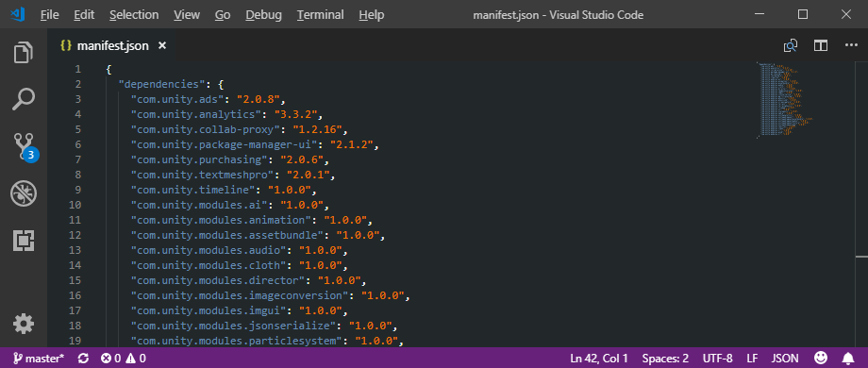
Task: Open the Terminal menu
Action: 320,15
